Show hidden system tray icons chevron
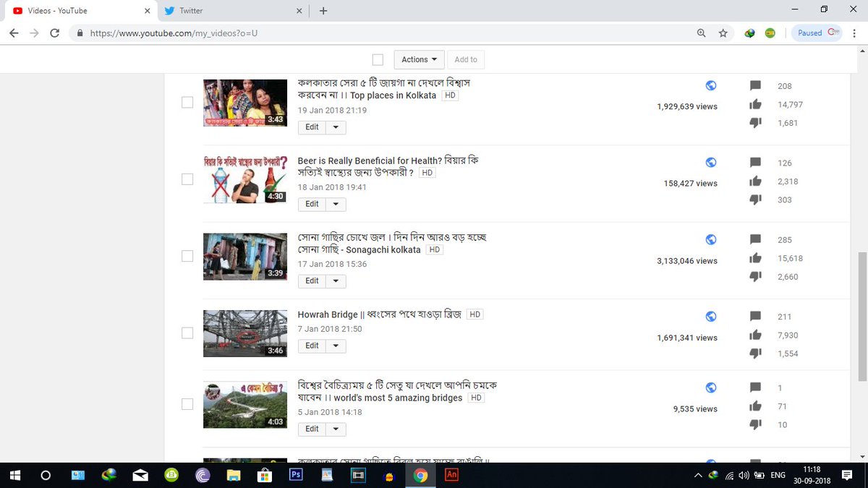The height and width of the screenshot is (488, 868). [698, 475]
